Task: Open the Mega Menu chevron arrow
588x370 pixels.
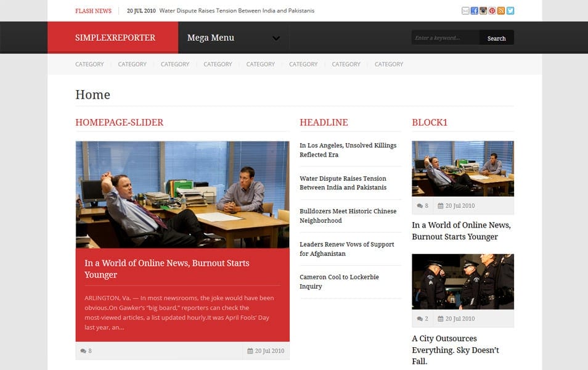Action: 276,38
